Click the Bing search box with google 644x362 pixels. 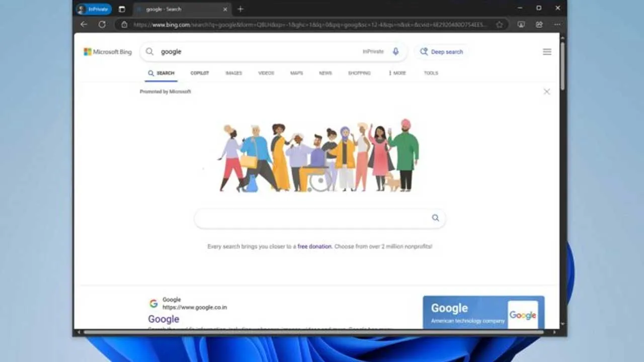coord(274,51)
